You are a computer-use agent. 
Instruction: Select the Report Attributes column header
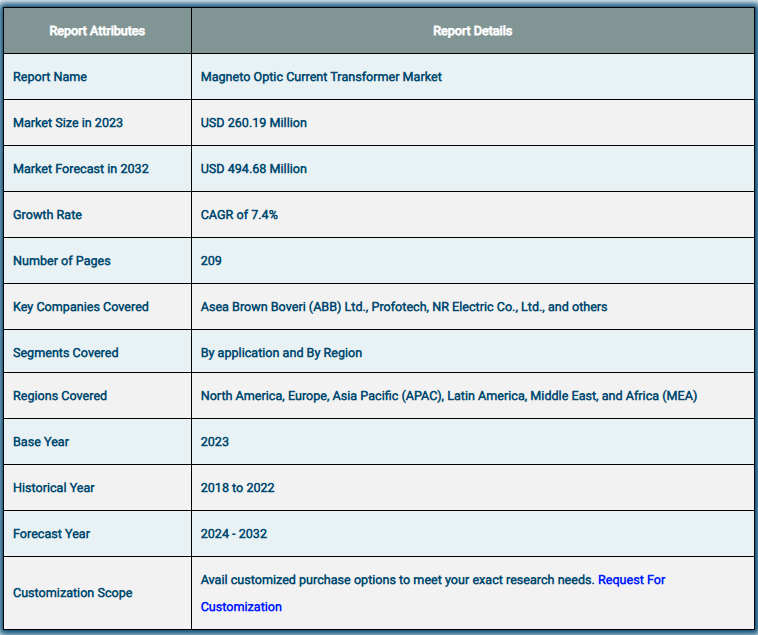[x=97, y=31]
